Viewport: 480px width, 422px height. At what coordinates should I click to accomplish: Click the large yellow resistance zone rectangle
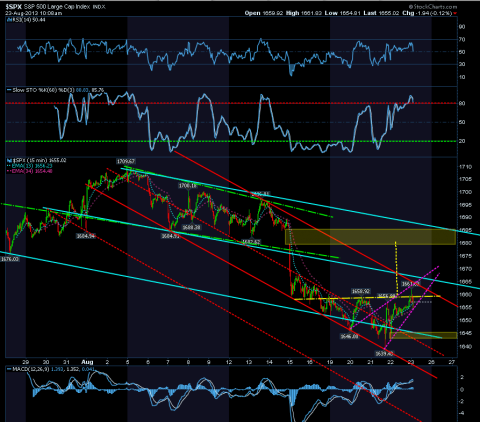point(370,237)
